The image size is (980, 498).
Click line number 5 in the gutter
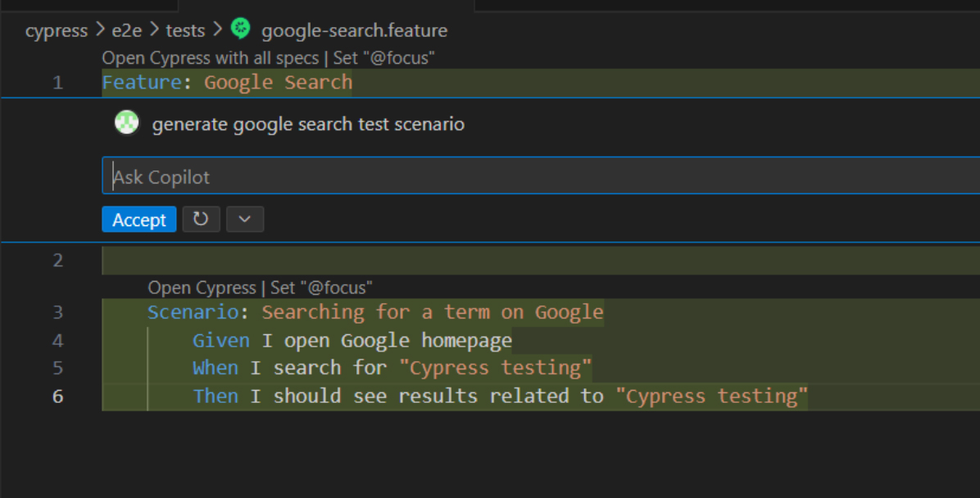point(57,368)
